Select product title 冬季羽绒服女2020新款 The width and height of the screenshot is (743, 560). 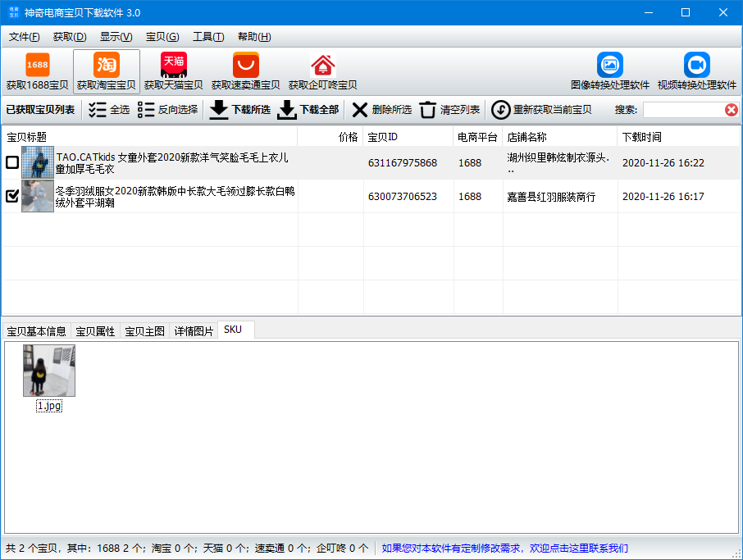pyautogui.click(x=175, y=197)
